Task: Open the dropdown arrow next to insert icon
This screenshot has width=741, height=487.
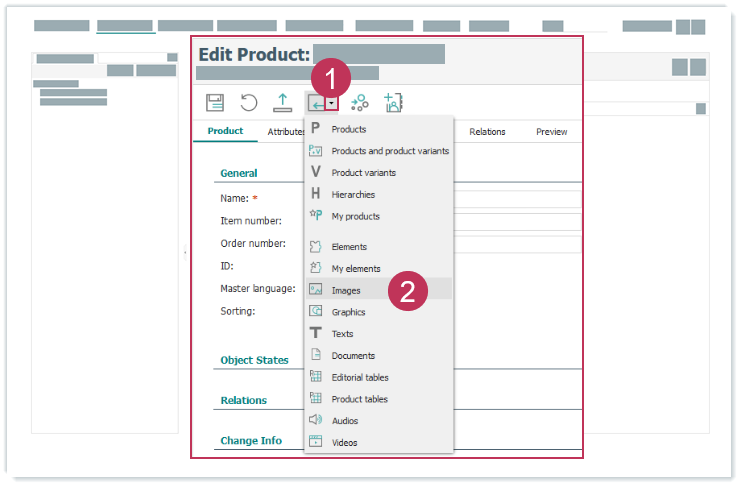Action: point(331,103)
